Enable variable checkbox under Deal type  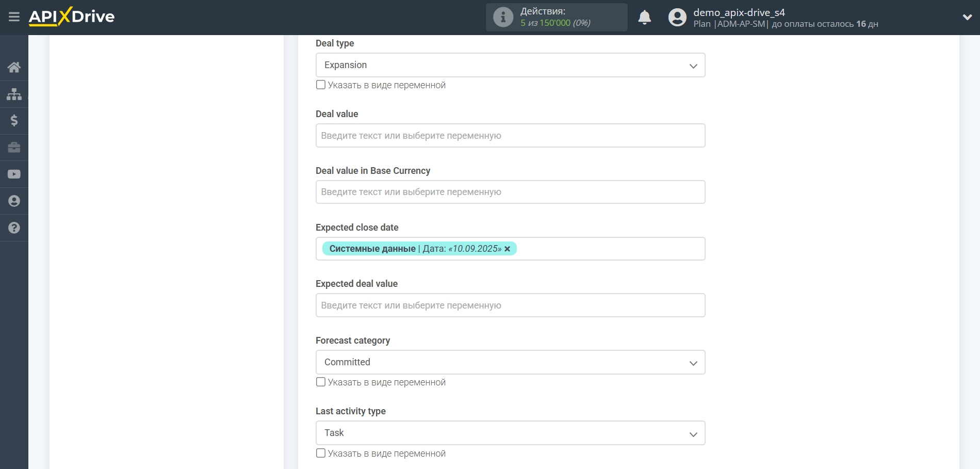click(x=321, y=85)
